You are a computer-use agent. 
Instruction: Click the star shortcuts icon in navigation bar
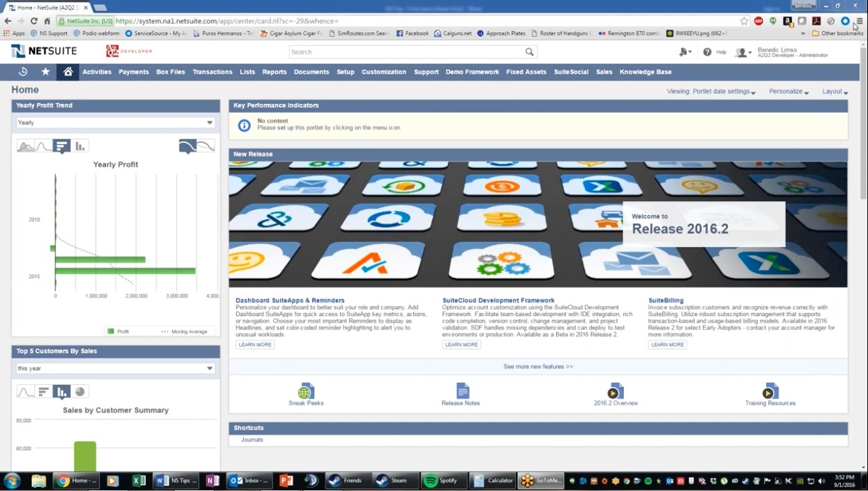[44, 71]
